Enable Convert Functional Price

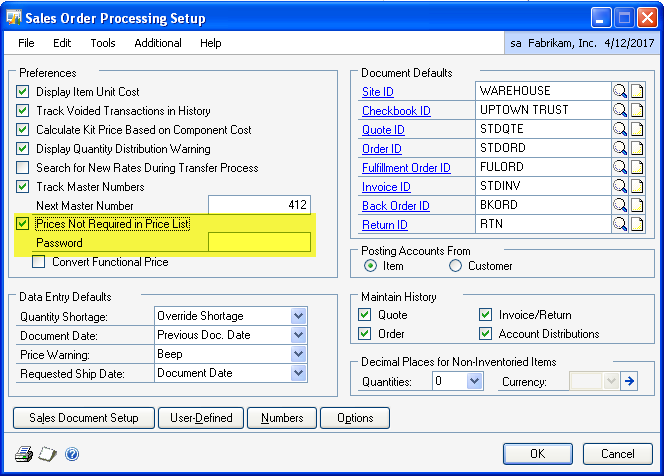(x=39, y=262)
